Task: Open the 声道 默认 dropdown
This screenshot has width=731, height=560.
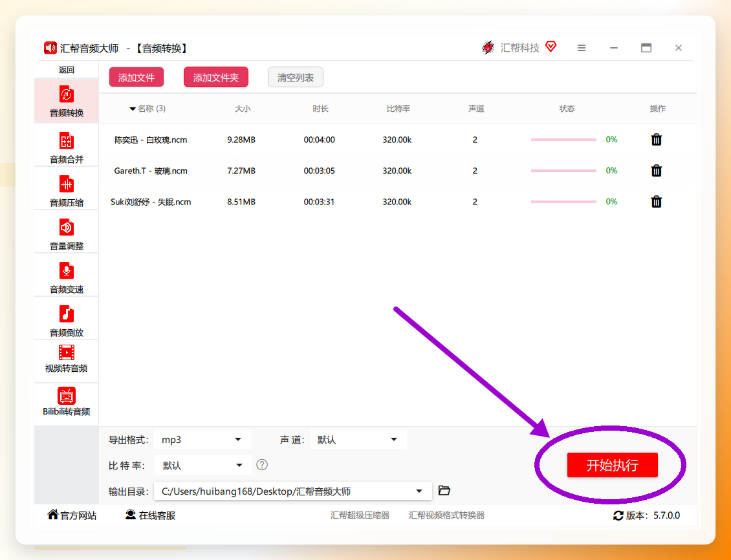Action: tap(358, 439)
